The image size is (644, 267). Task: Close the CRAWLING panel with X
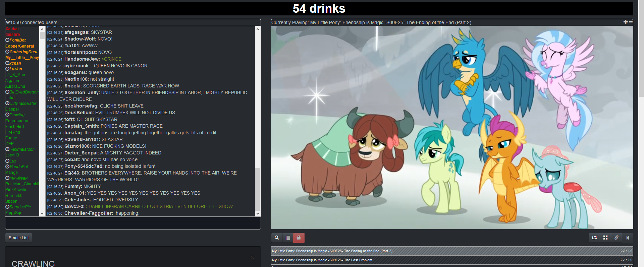[x=252, y=257]
